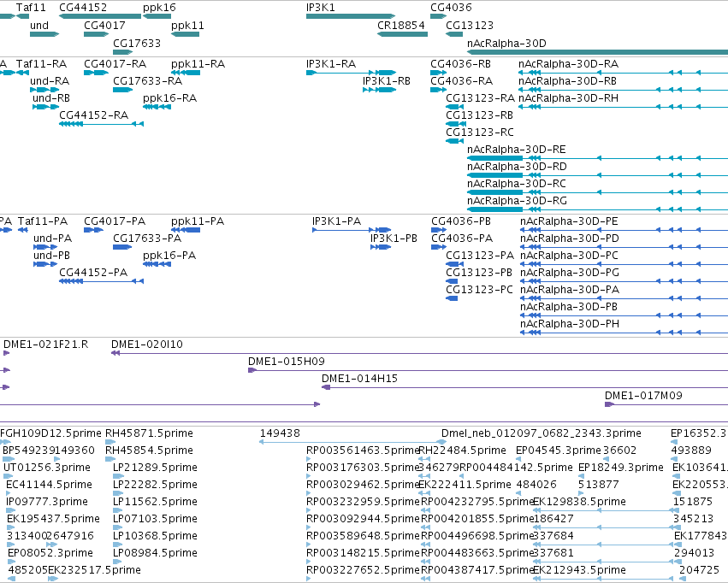
Task: Select the CG44152 gene label
Action: [x=83, y=8]
